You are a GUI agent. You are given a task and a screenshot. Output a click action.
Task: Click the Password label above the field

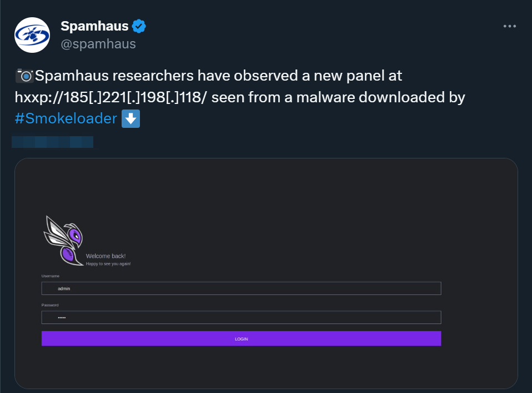[50, 305]
